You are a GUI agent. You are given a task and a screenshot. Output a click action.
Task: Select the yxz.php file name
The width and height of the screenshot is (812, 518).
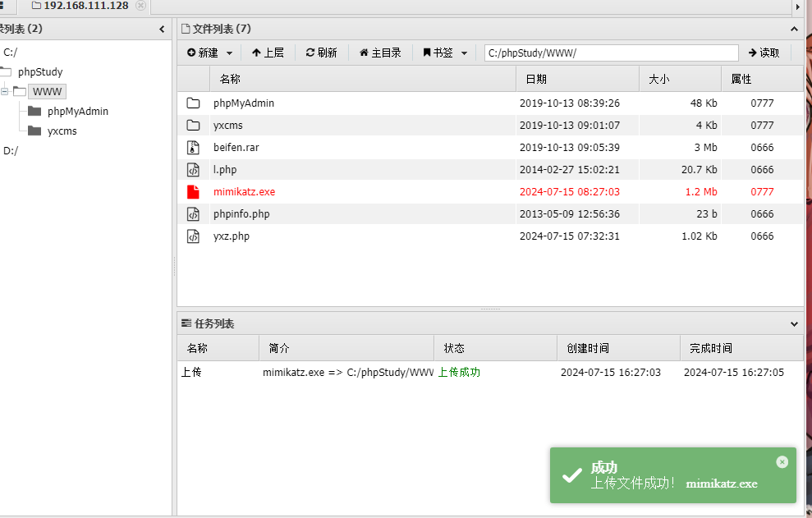(231, 236)
